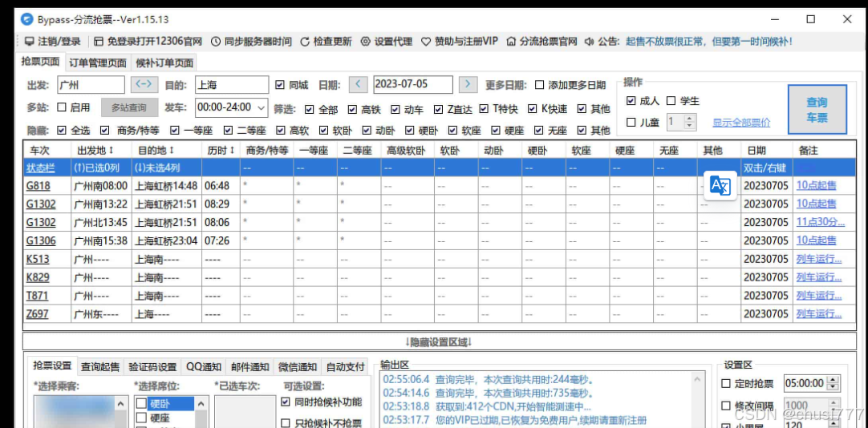Viewport: 868px width, 428px height.
Task: Click 11点30分 remark link for G1302
Action: tap(821, 222)
